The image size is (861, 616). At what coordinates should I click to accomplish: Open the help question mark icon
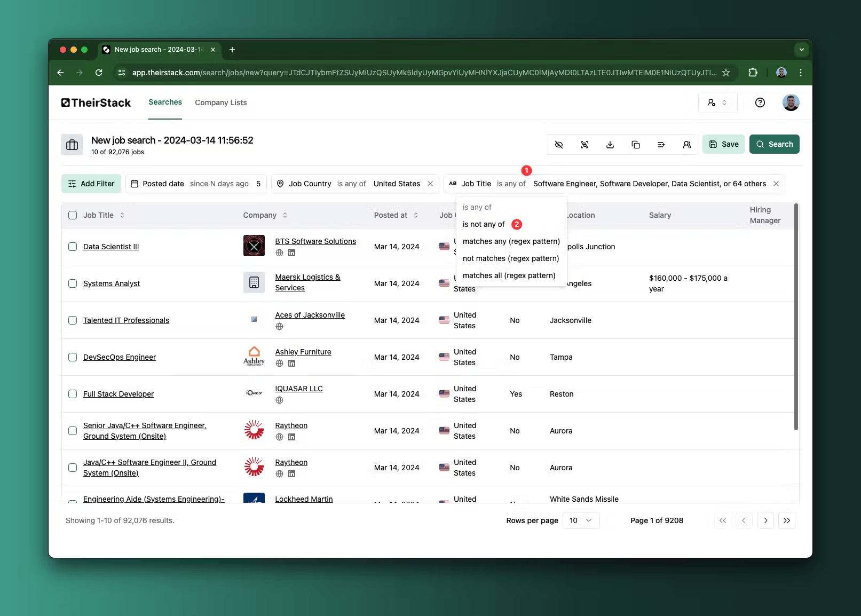(x=760, y=102)
